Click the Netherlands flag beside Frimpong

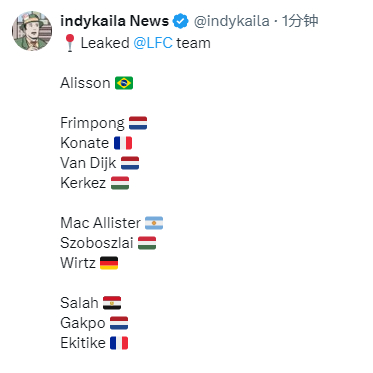[x=138, y=123]
